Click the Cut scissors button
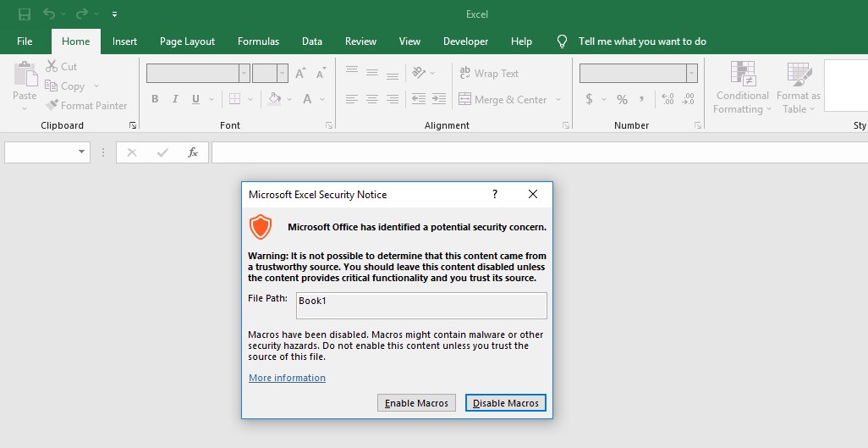This screenshot has width=868, height=448. [x=62, y=67]
